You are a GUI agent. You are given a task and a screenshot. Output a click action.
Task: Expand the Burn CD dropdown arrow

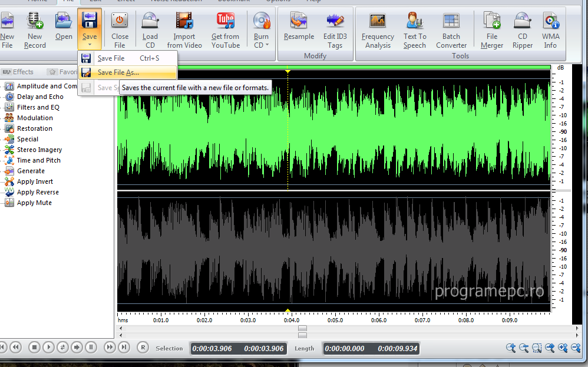(267, 45)
